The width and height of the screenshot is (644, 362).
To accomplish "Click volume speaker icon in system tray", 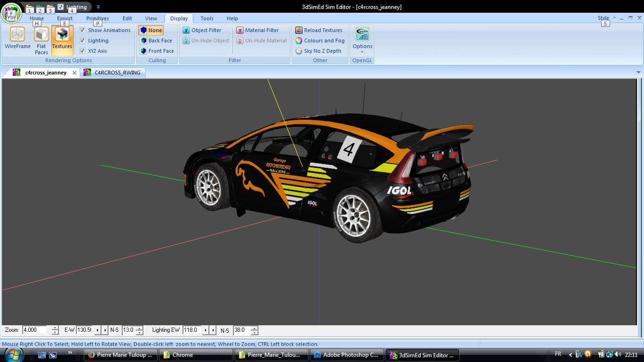I will pyautogui.click(x=618, y=354).
